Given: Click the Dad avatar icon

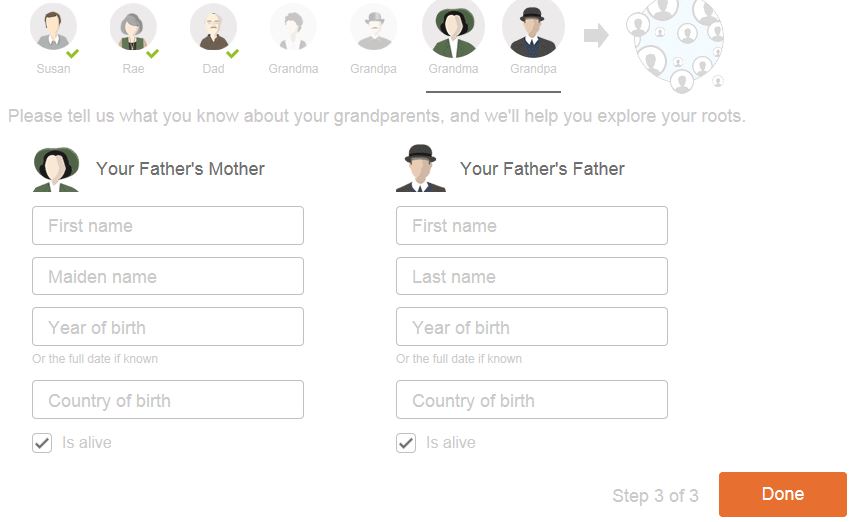Looking at the screenshot, I should [x=213, y=27].
